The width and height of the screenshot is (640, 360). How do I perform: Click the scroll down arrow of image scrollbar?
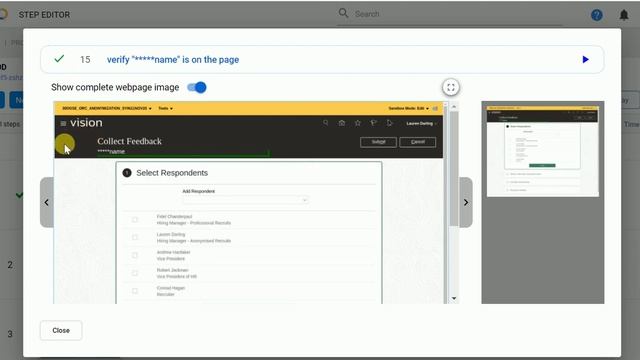tap(454, 299)
